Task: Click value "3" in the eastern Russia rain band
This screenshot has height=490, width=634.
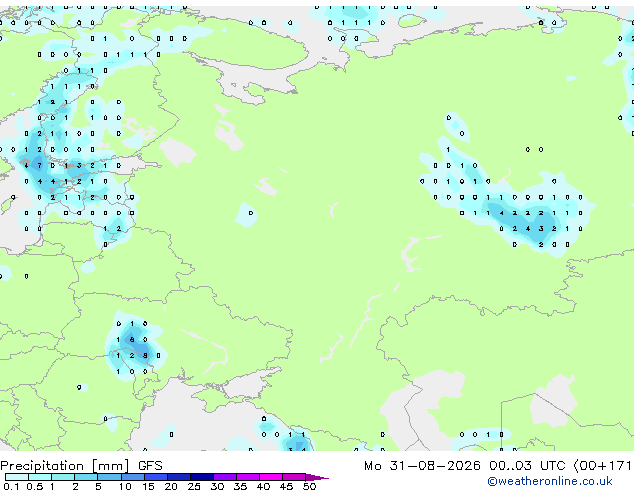Action: 541,228
